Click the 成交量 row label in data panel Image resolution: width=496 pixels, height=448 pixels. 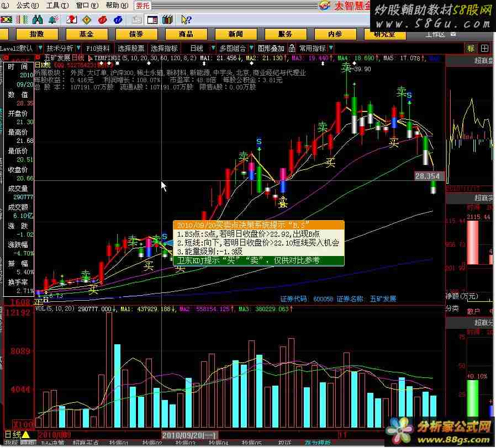point(18,189)
